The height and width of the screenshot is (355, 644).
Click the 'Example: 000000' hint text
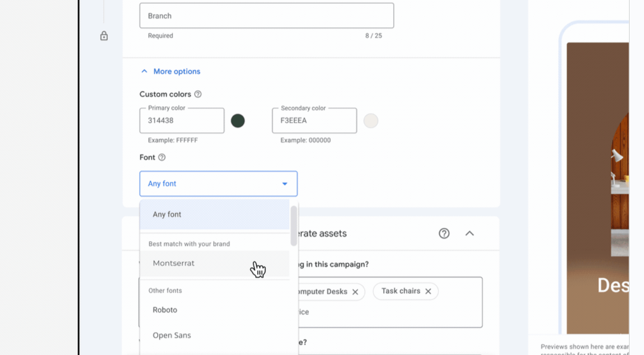[306, 140]
